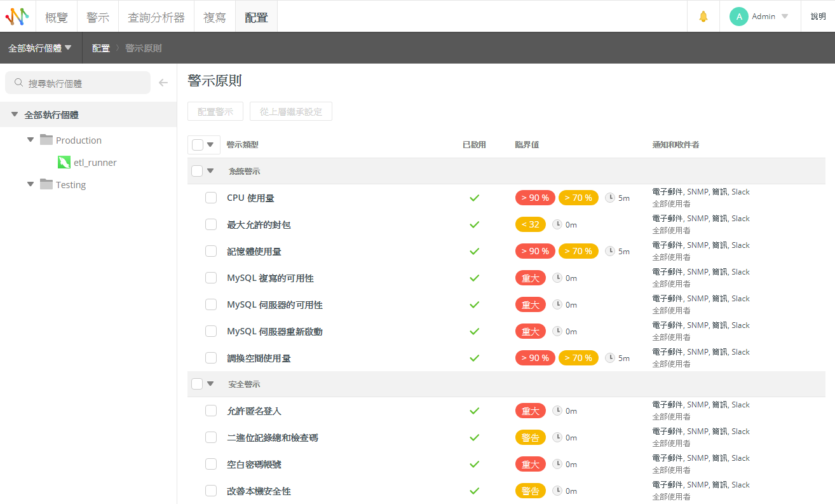Select the etl_runner instance icon
The height and width of the screenshot is (504, 835).
tap(64, 162)
